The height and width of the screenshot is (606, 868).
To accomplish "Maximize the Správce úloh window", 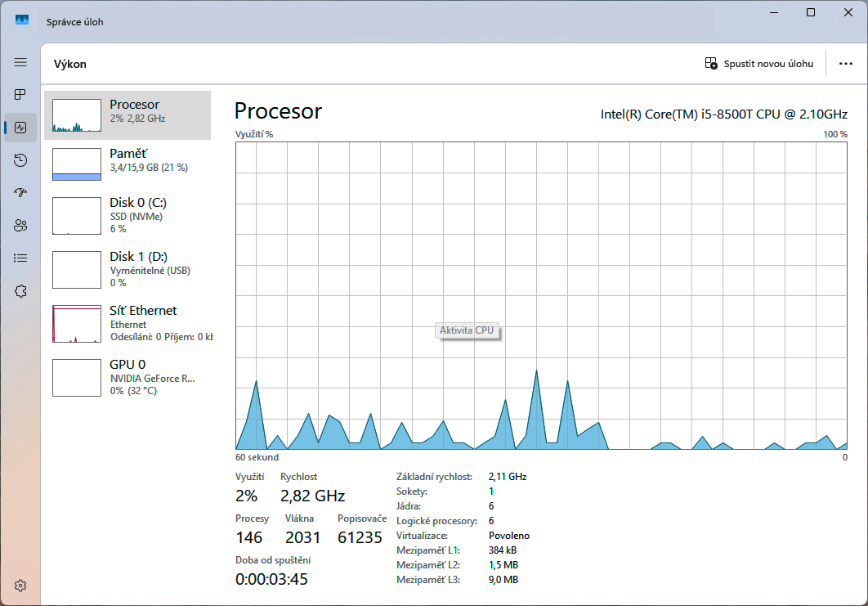I will 811,12.
